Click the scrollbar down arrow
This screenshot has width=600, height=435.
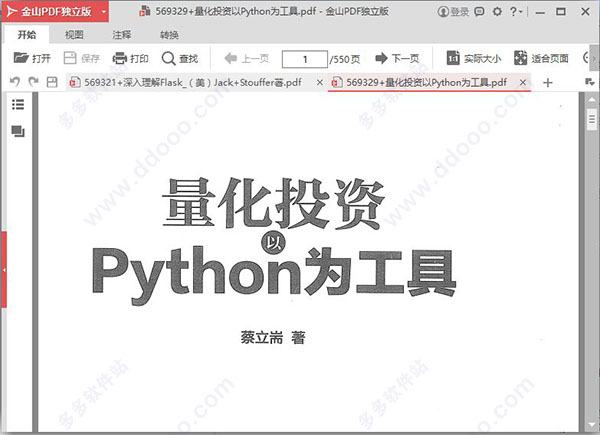592,425
